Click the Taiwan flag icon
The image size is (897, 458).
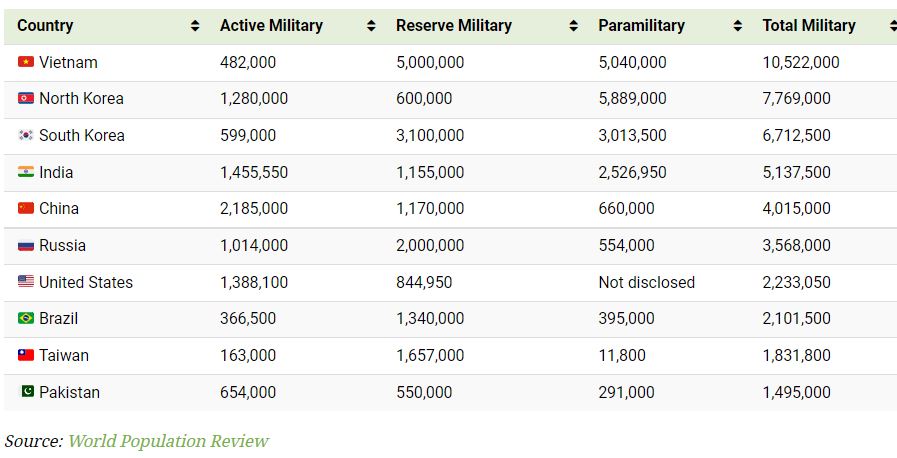(x=26, y=355)
